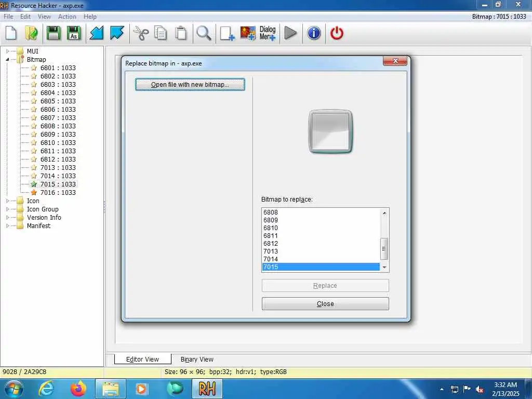Click the blue Info icon
This screenshot has width=532, height=399.
click(314, 33)
